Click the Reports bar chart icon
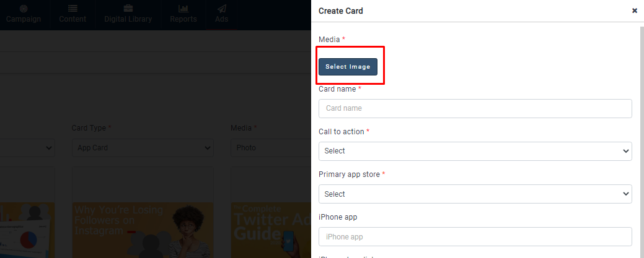This screenshot has width=644, height=258. (183, 9)
